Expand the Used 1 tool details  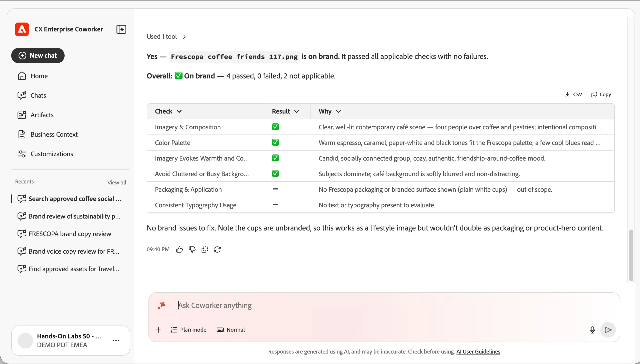pos(166,37)
